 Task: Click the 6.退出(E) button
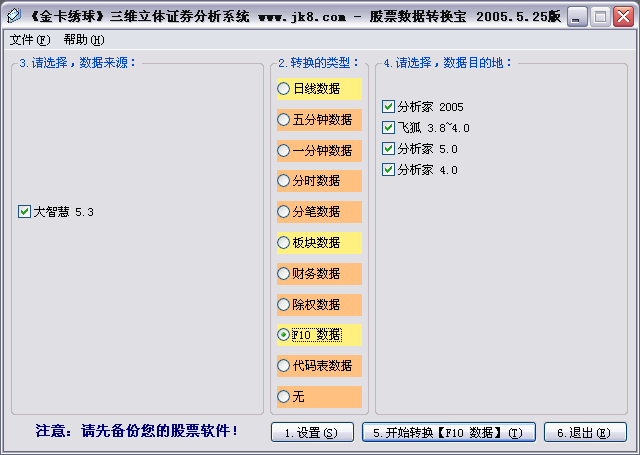(x=585, y=432)
